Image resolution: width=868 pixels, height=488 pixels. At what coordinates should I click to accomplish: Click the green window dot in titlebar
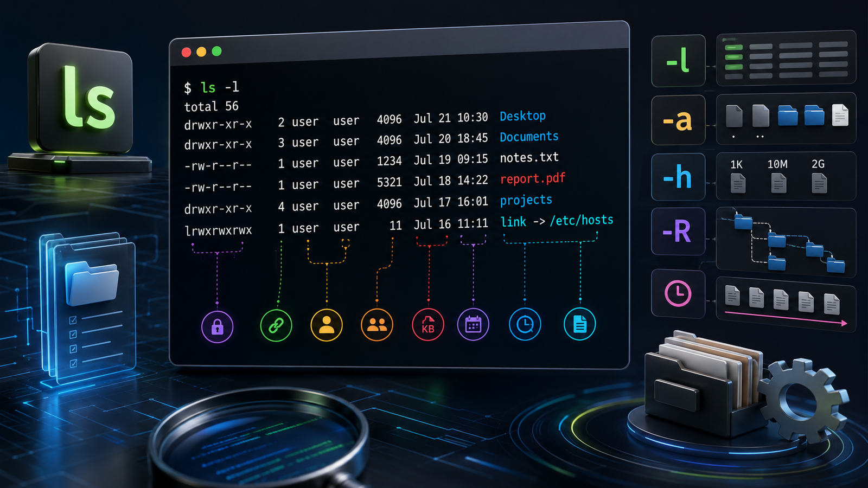click(x=216, y=51)
